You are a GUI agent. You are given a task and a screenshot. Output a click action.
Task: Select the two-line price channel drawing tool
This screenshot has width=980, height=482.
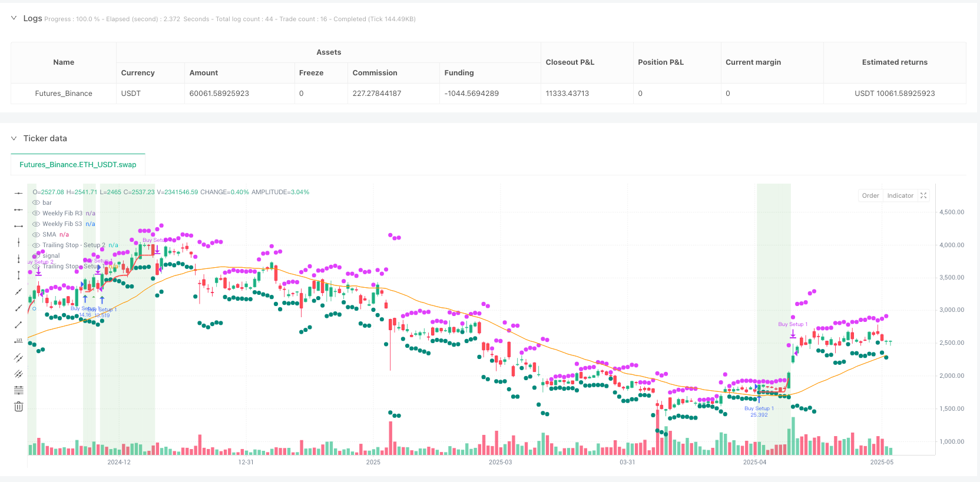coord(18,357)
